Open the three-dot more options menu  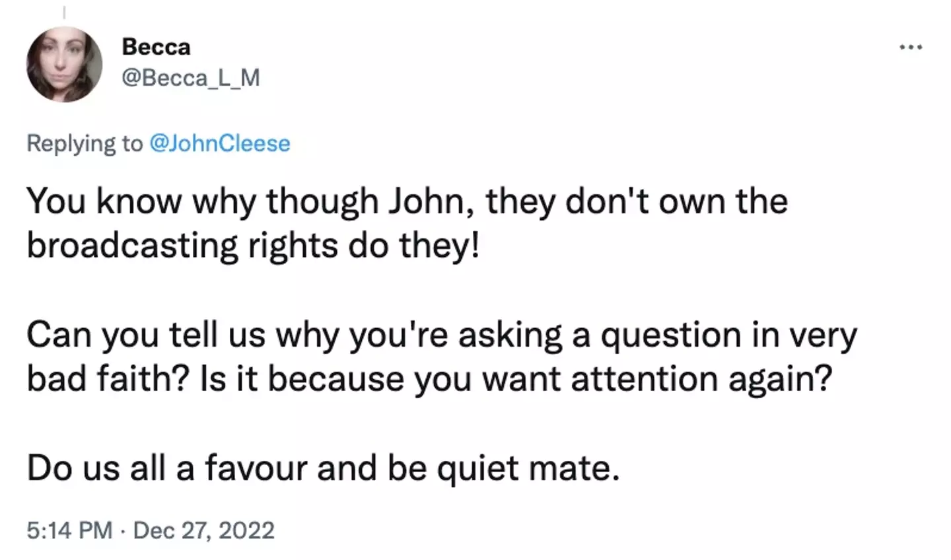click(x=911, y=48)
